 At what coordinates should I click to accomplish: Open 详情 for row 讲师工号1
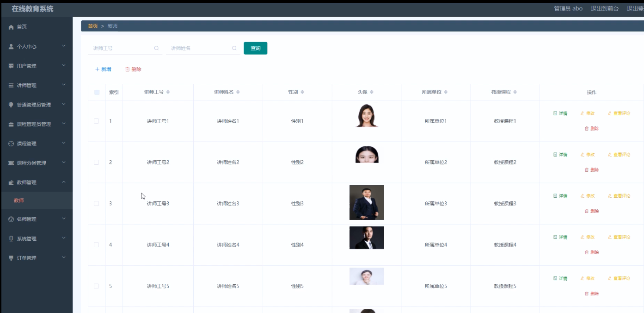pyautogui.click(x=560, y=113)
